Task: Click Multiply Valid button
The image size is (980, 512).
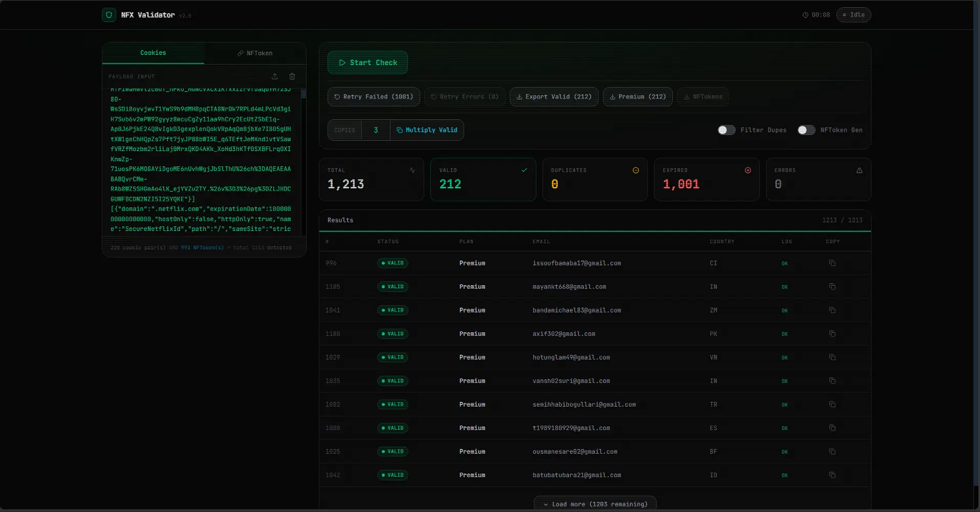Action: (x=427, y=130)
